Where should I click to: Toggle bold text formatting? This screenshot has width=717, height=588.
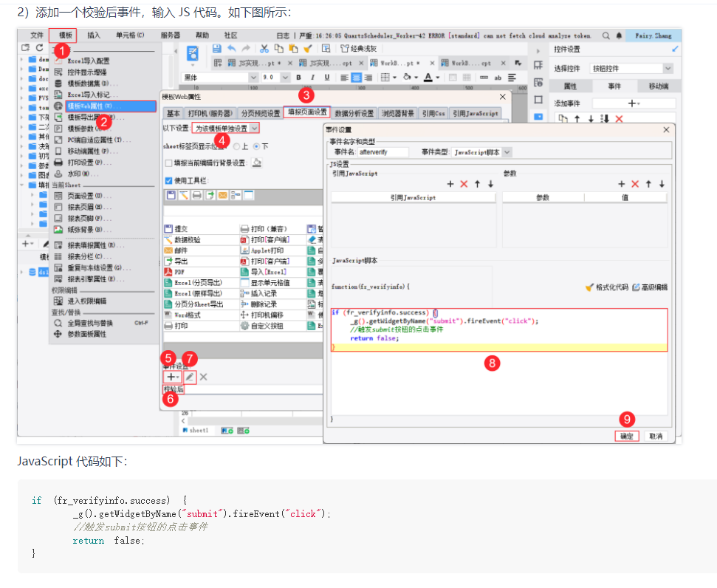coord(299,78)
